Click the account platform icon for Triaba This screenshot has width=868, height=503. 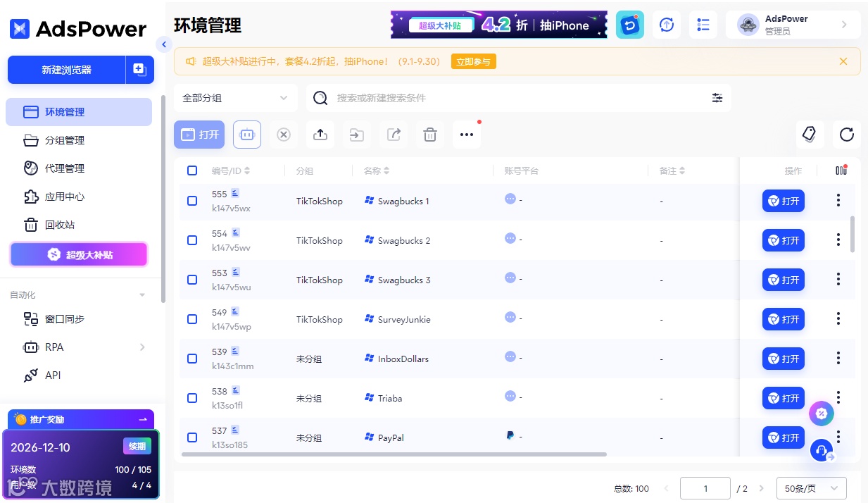pyautogui.click(x=510, y=397)
